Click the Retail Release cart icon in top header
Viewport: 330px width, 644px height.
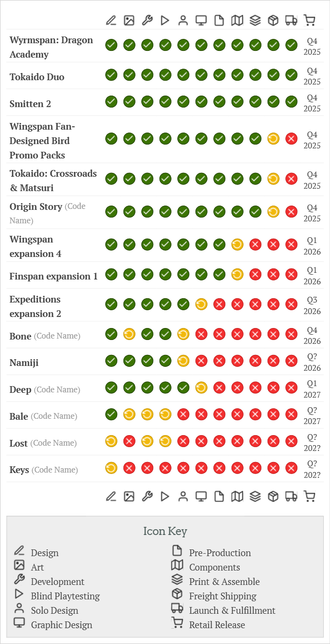[x=310, y=20]
